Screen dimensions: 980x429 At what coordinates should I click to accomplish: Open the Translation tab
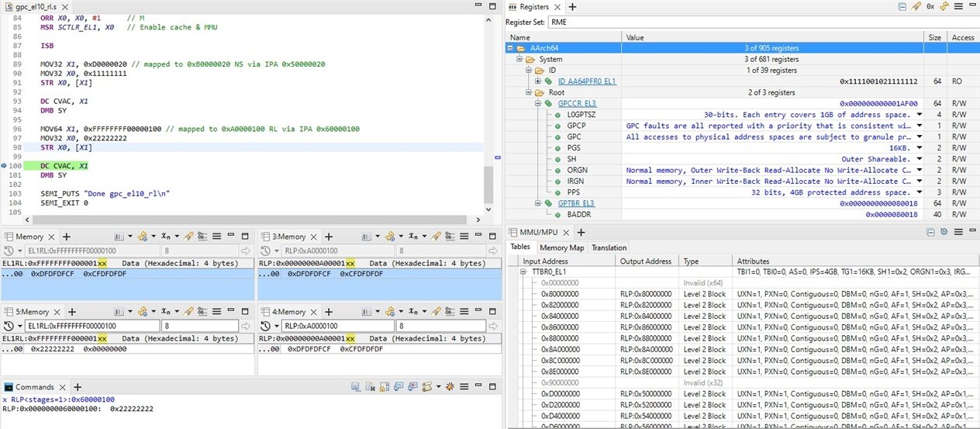tap(609, 247)
